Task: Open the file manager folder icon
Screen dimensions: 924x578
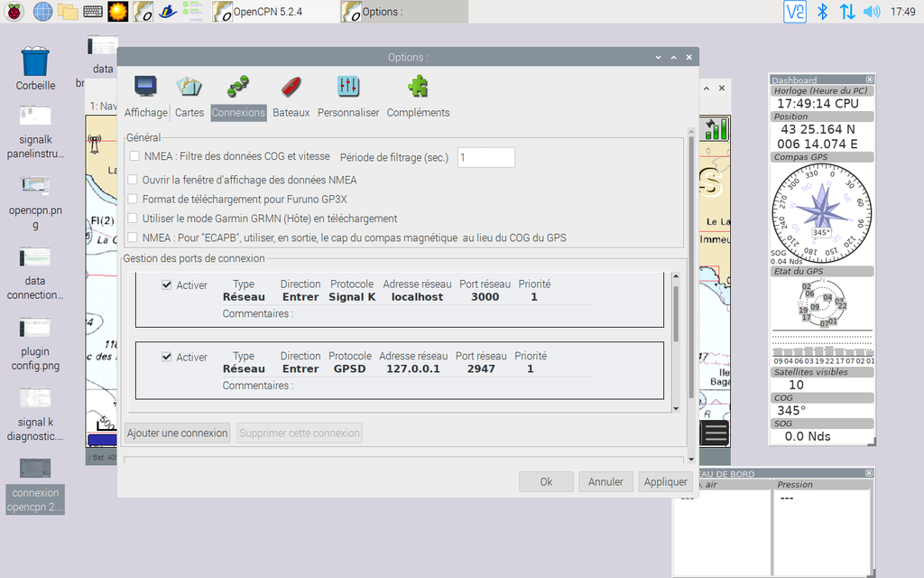Action: click(x=68, y=11)
